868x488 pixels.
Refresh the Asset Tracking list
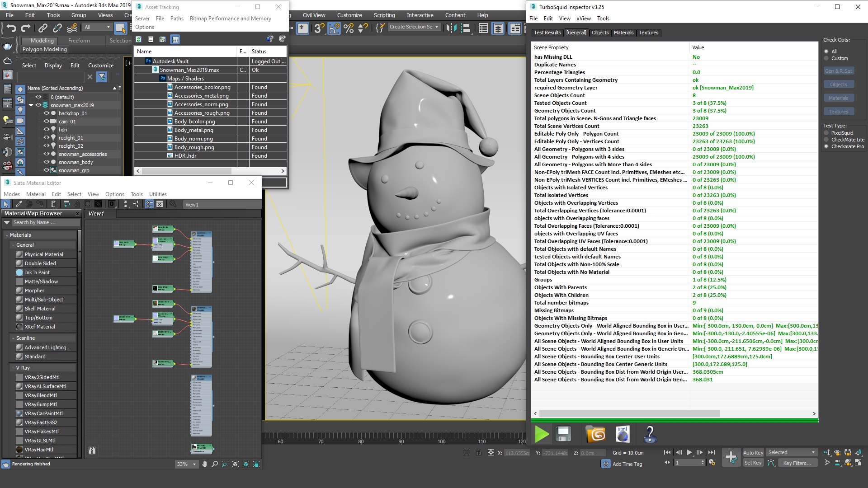tap(139, 39)
